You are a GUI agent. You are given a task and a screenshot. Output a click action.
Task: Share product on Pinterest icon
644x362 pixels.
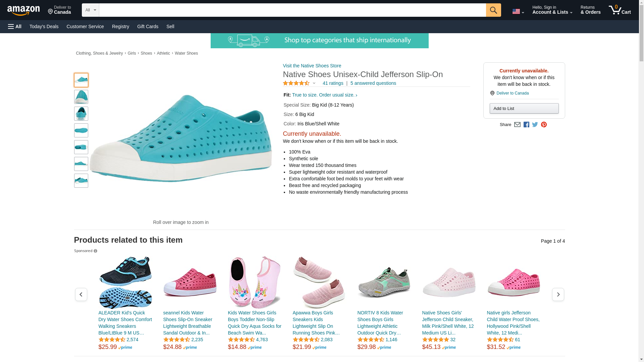(x=544, y=125)
